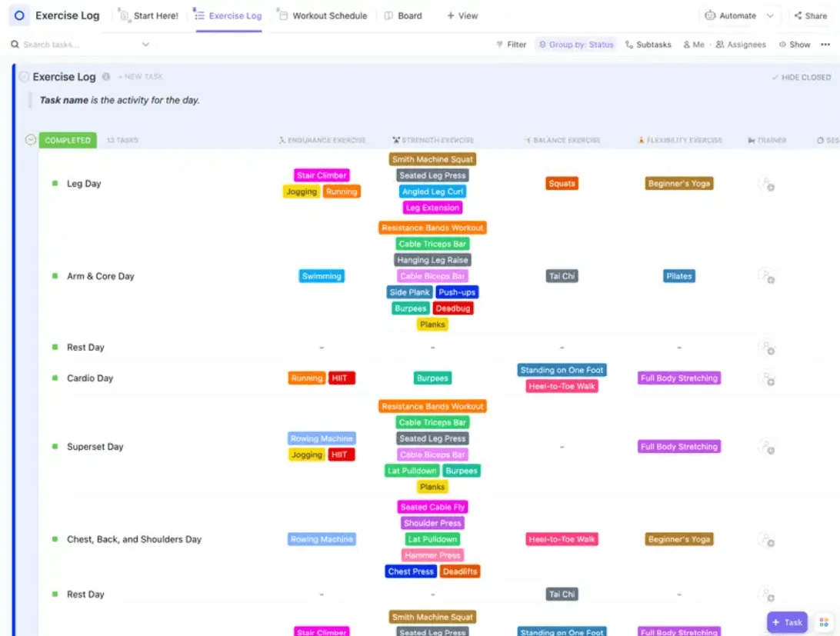The image size is (840, 636).
Task: Open Assignees filter dropdown
Action: pyautogui.click(x=741, y=45)
